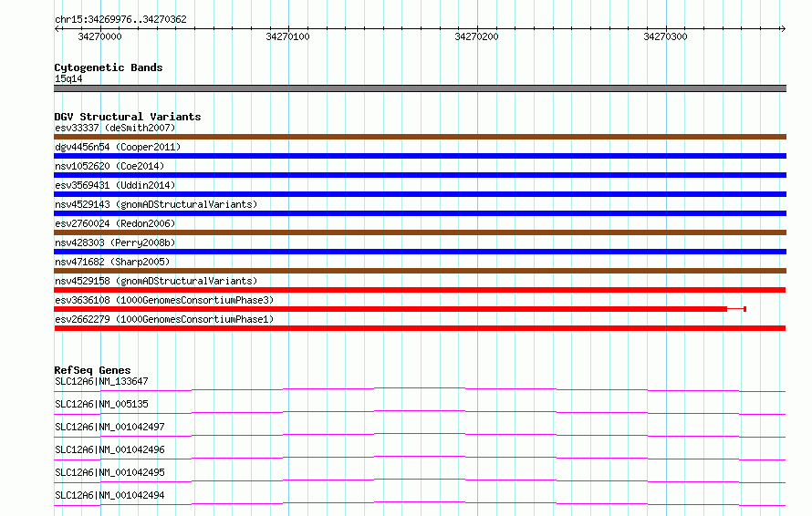Click ruler position 34270200

tap(476, 36)
